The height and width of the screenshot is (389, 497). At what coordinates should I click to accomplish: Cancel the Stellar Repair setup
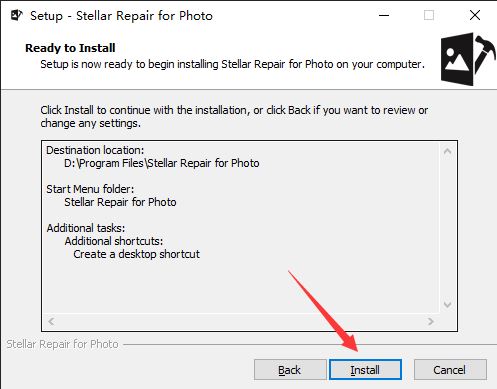click(x=450, y=370)
